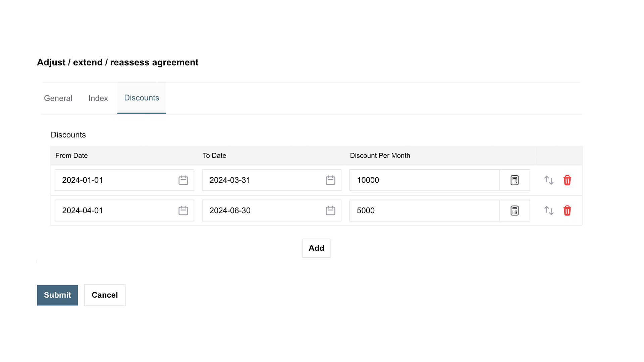The height and width of the screenshot is (362, 644).
Task: Open calendar for From Date 2024-01-01
Action: 183,180
